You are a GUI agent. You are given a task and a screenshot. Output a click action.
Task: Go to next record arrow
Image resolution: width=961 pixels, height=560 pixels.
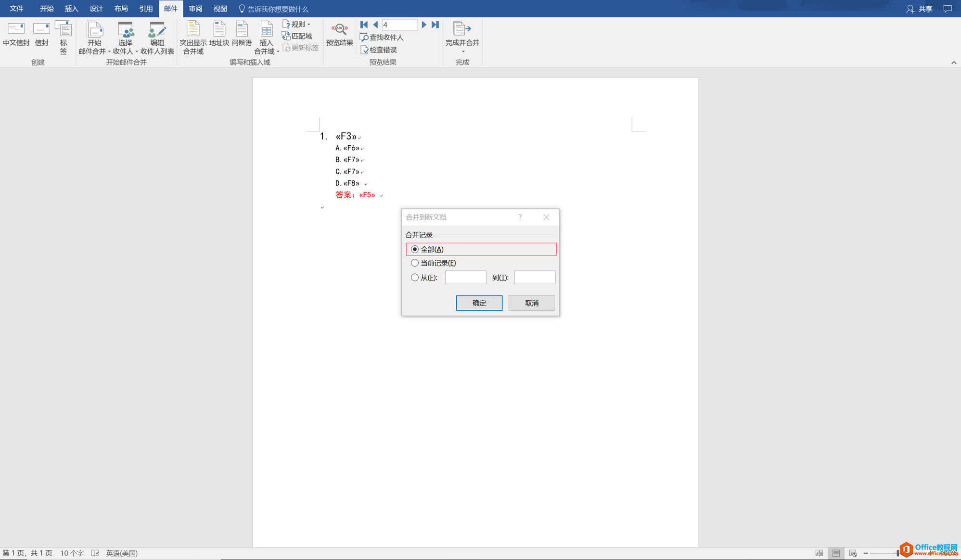coord(424,25)
